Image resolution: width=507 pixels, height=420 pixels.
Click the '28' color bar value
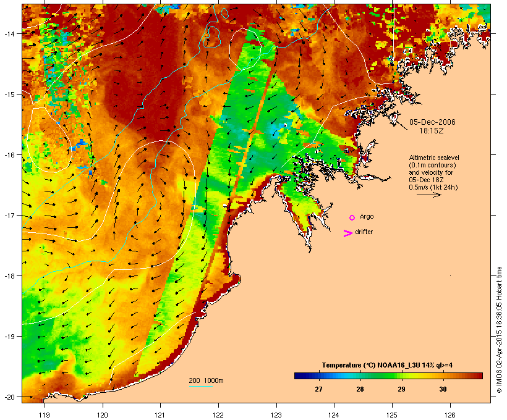click(360, 389)
